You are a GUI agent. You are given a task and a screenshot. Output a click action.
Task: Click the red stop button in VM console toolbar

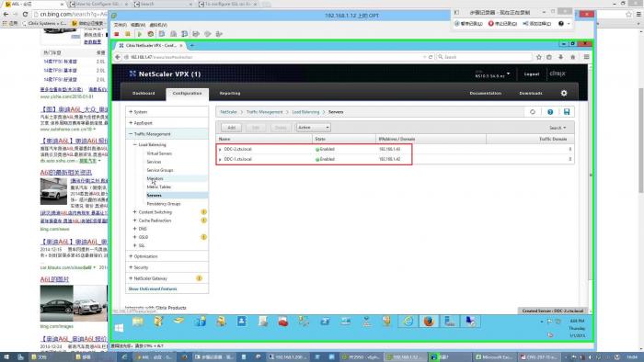click(x=117, y=34)
